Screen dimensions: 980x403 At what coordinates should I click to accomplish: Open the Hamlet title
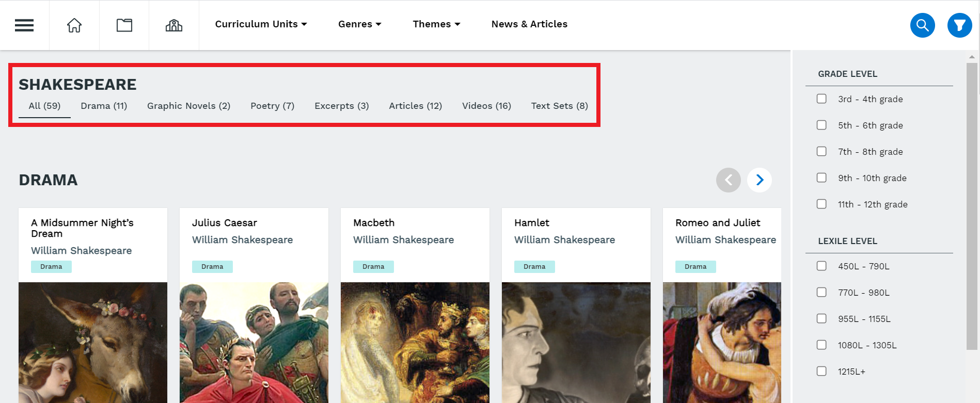pos(532,223)
